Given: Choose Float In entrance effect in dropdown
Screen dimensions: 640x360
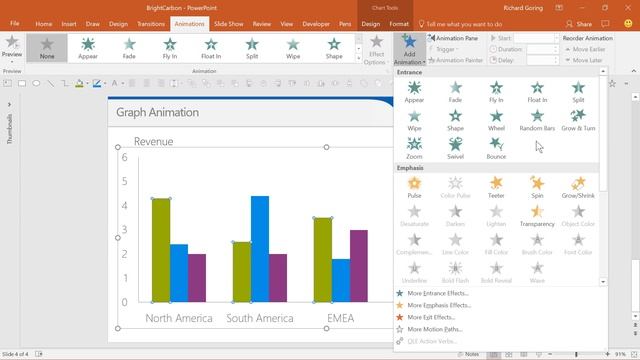Looking at the screenshot, I should tap(537, 92).
